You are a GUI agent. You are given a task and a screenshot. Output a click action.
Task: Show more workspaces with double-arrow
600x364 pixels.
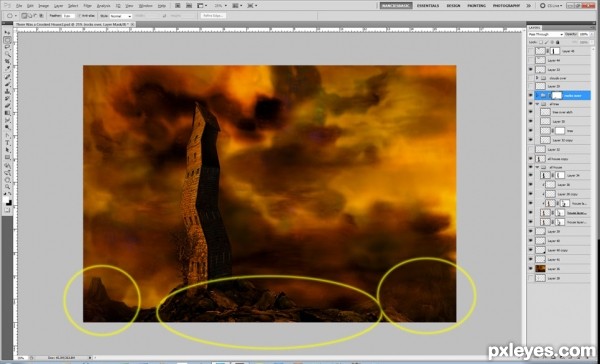[528, 6]
